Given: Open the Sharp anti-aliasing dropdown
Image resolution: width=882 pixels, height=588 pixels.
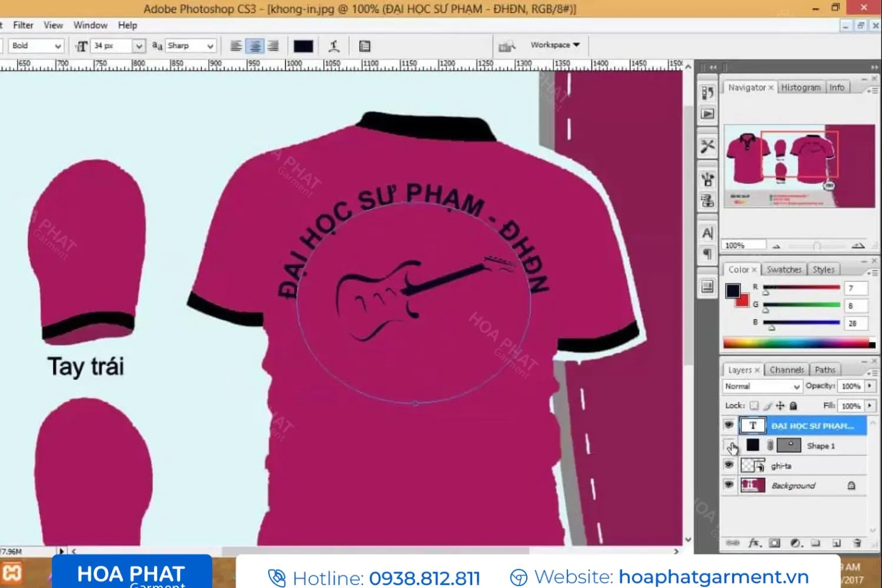Looking at the screenshot, I should (x=191, y=46).
